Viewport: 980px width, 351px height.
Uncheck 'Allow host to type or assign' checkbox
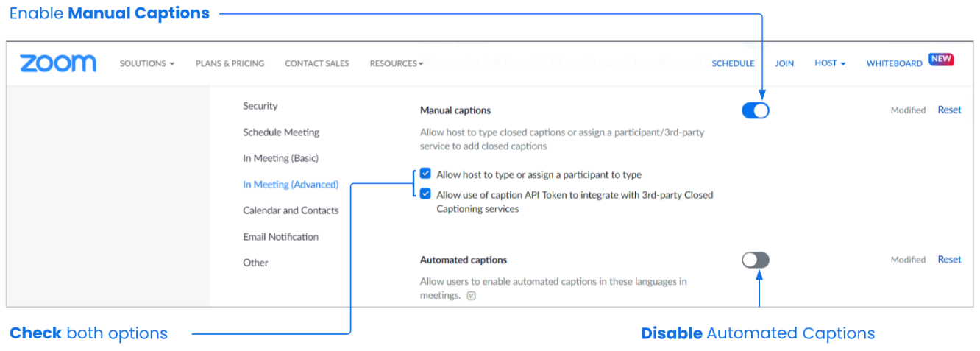click(x=425, y=174)
